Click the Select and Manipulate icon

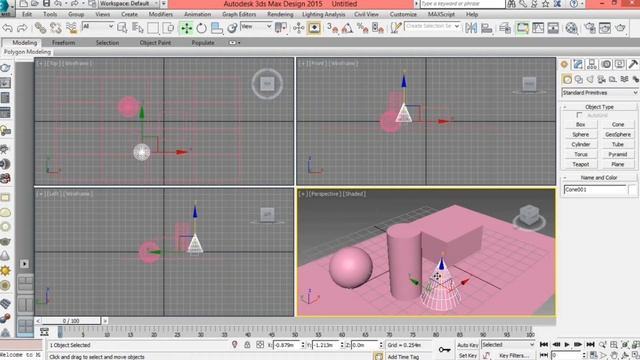pyautogui.click(x=298, y=28)
